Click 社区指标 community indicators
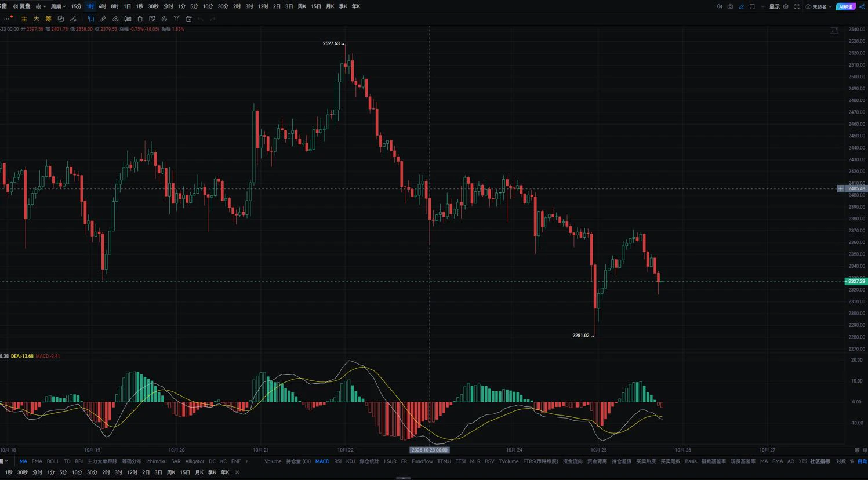Viewport: 868px width, 480px height. [x=820, y=461]
